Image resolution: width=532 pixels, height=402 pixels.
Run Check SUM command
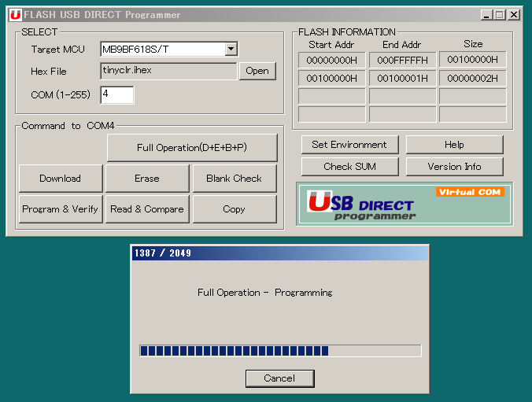point(349,167)
